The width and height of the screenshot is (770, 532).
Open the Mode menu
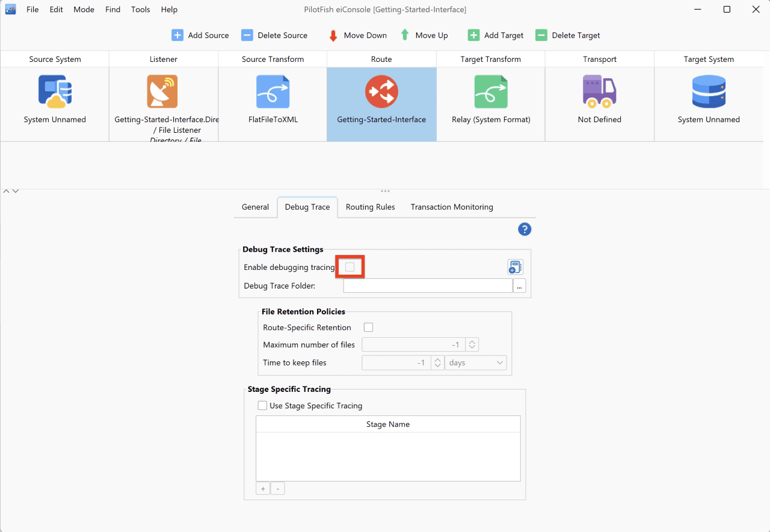tap(84, 10)
